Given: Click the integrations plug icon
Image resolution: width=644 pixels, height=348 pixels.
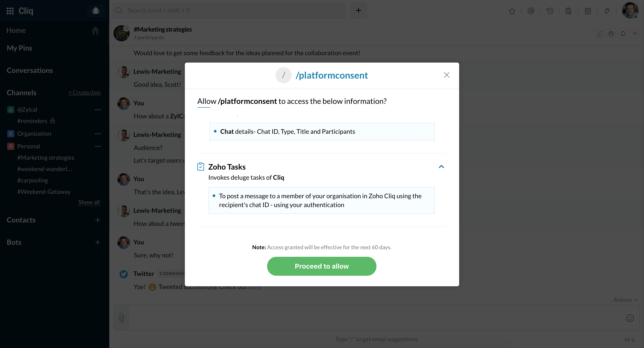Looking at the screenshot, I should click(607, 11).
